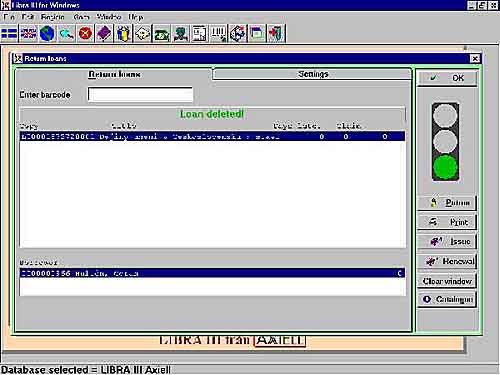Click the white diamond toolbar icon
This screenshot has width=500, height=375.
tap(142, 34)
